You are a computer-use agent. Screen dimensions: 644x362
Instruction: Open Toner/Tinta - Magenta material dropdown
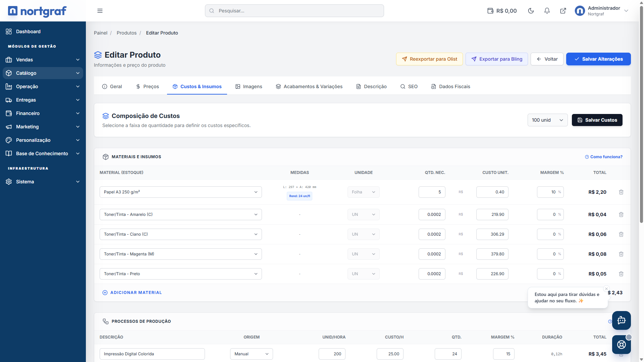(180, 254)
